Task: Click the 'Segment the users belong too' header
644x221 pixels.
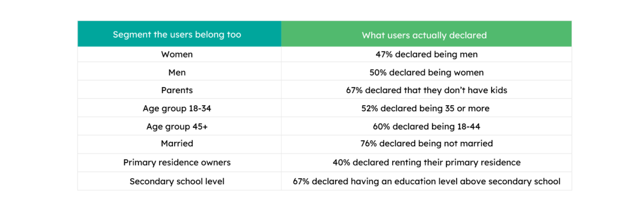Action: coord(177,35)
